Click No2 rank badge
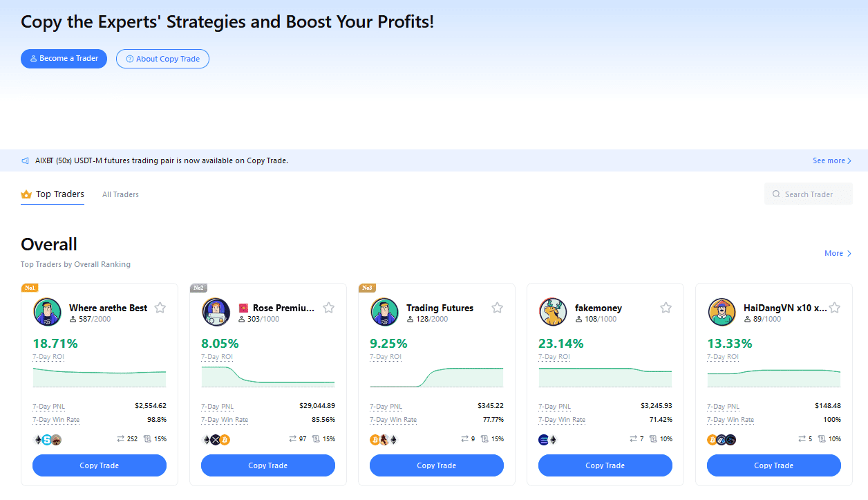Viewport: 868px width, 500px height. click(198, 288)
